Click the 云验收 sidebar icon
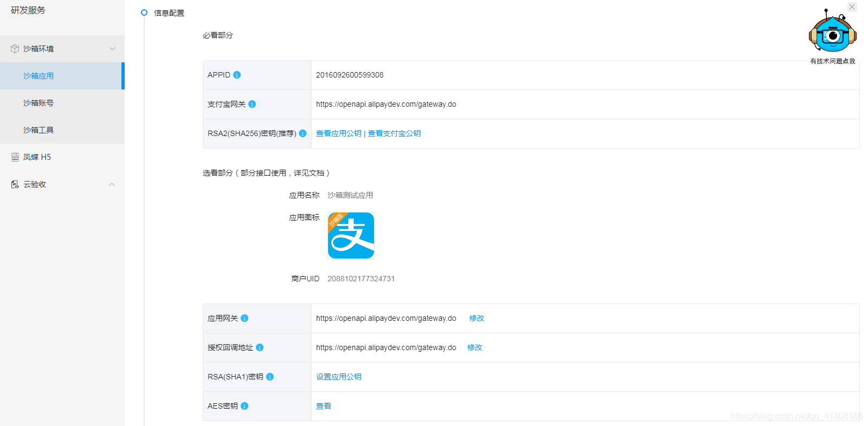868x426 pixels. 15,184
